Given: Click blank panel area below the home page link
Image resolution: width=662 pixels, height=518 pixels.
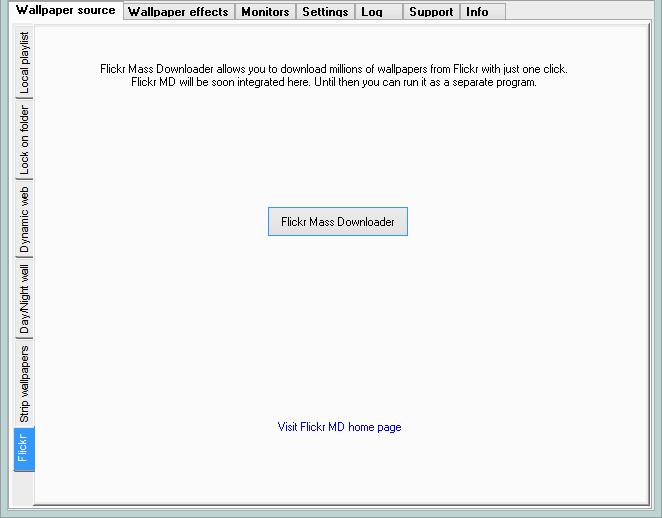Looking at the screenshot, I should point(339,470).
